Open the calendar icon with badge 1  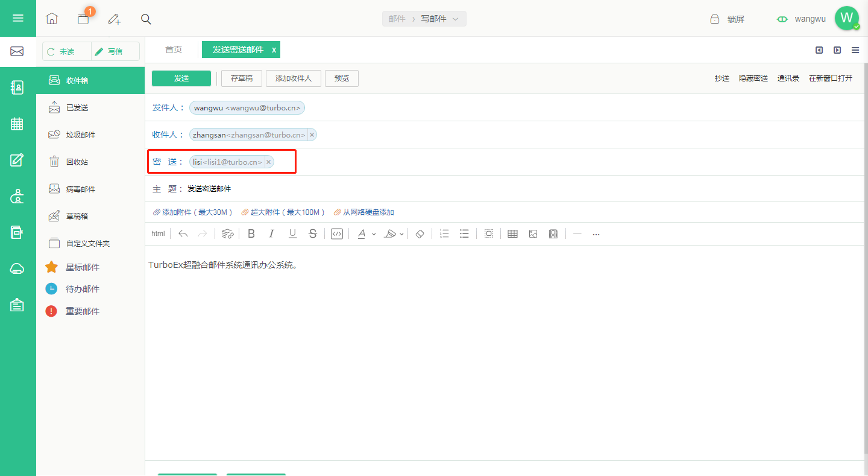point(83,19)
